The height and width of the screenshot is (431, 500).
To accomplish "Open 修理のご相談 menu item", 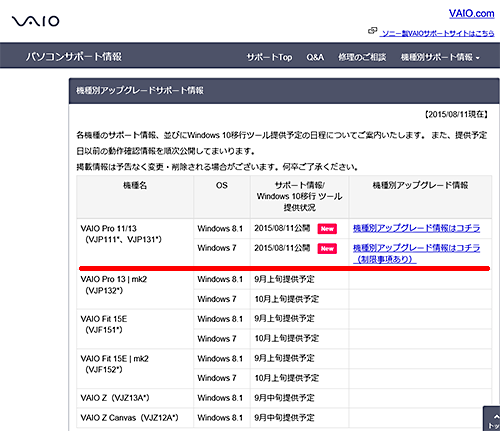I will (362, 57).
